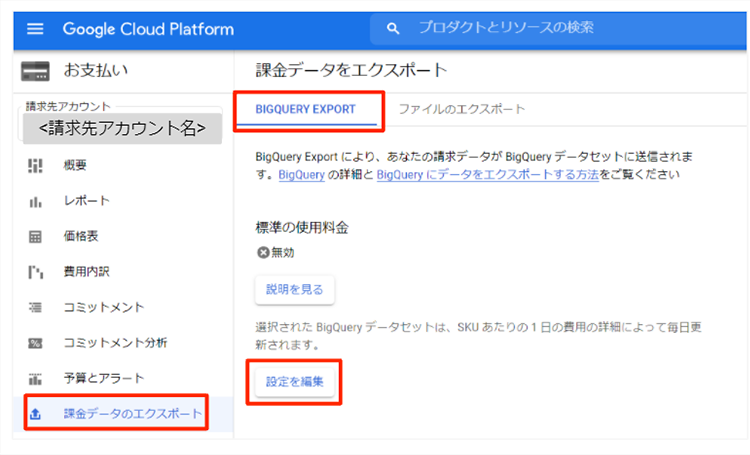
Task: Click the 価格表 table icon
Action: tap(35, 236)
